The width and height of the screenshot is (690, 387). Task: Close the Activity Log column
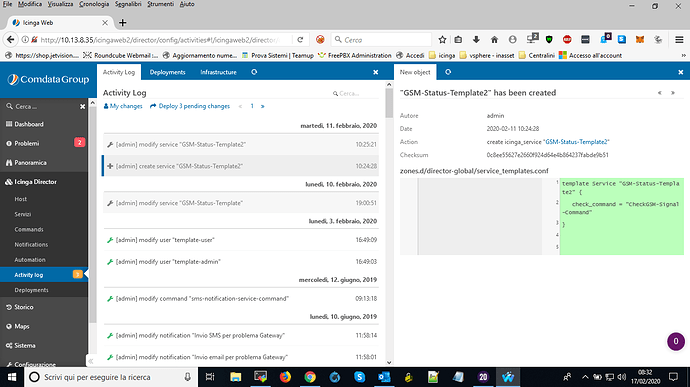[375, 72]
